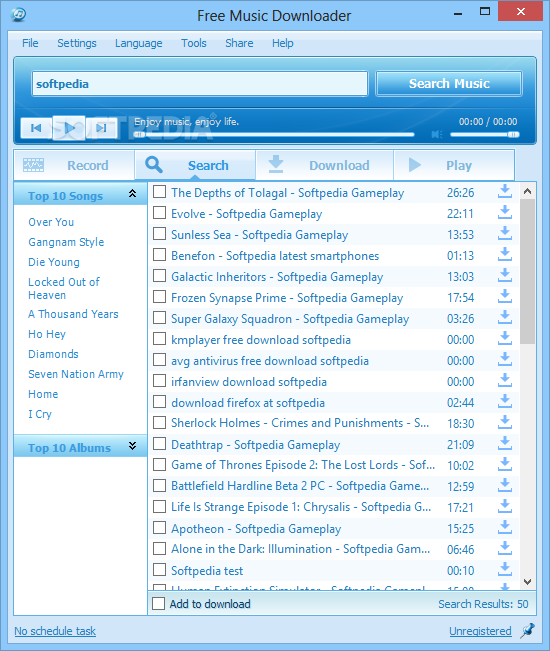550x651 pixels.
Task: Download Sherlock Holmes Crimes and Punishments
Action: [505, 423]
